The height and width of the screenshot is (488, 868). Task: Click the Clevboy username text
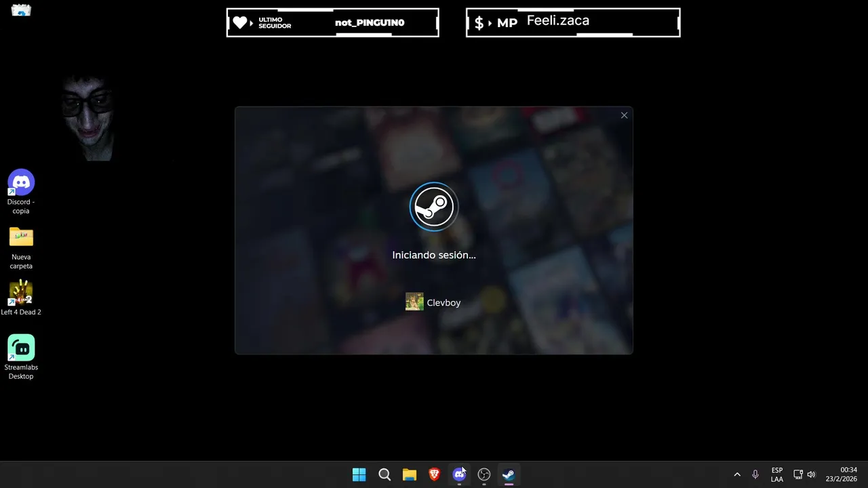point(443,302)
